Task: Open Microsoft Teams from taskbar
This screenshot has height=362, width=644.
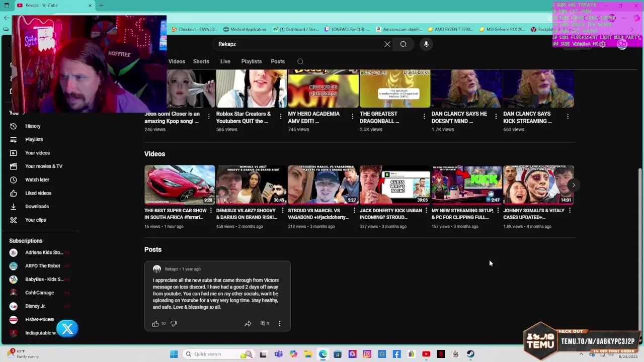Action: [279, 354]
